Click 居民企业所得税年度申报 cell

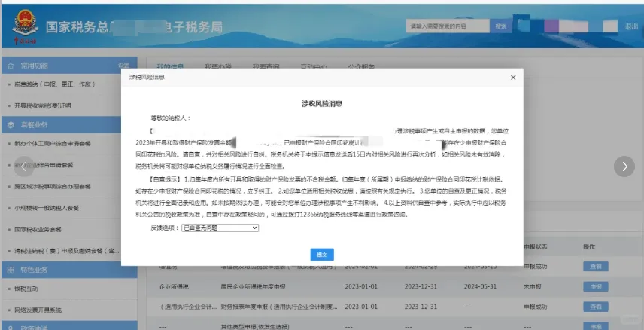click(253, 287)
